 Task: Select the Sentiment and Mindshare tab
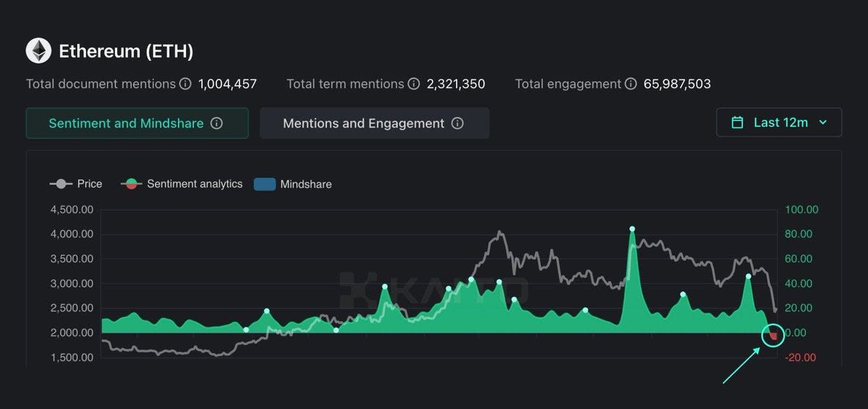(137, 123)
